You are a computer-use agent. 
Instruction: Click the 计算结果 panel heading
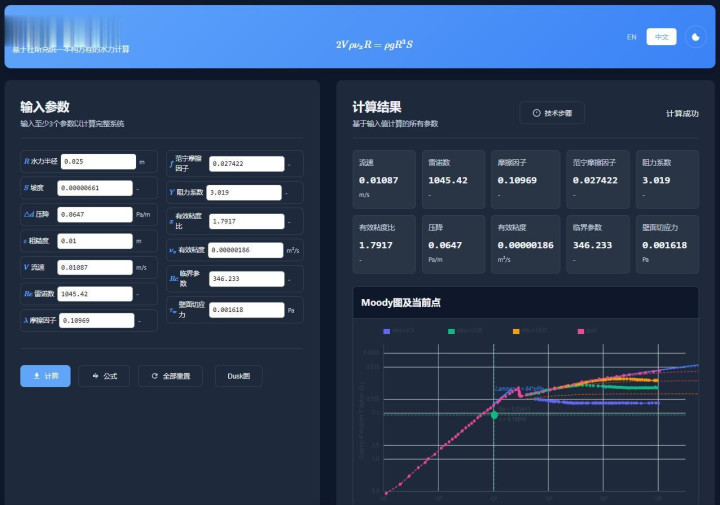coord(377,107)
